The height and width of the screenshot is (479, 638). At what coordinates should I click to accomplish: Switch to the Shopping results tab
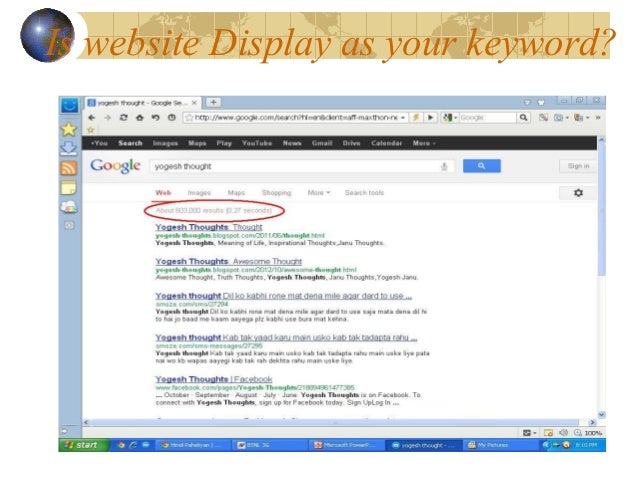[276, 192]
